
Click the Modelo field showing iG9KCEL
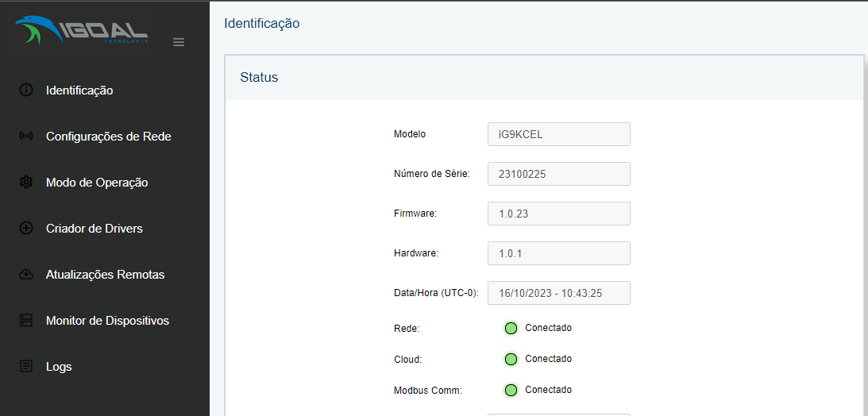558,134
